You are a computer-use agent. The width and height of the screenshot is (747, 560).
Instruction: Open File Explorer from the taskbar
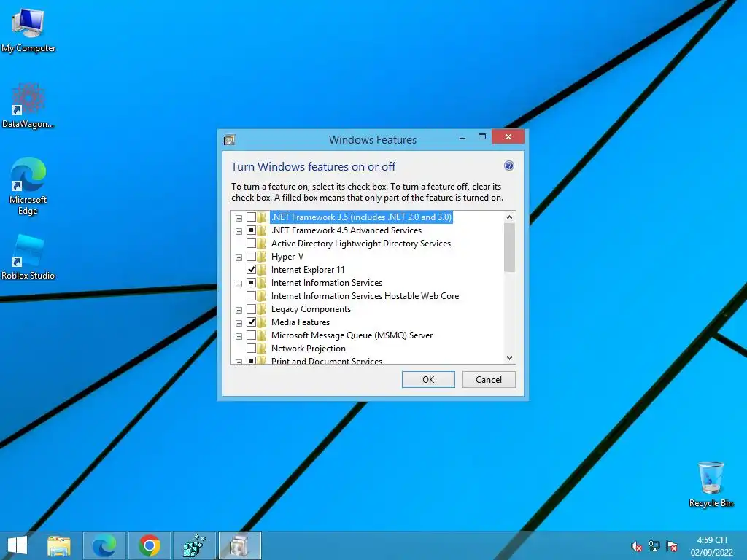click(x=59, y=545)
